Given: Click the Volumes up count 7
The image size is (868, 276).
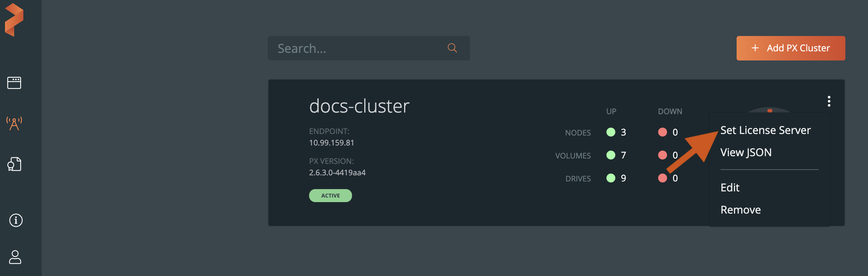Looking at the screenshot, I should click(x=623, y=155).
